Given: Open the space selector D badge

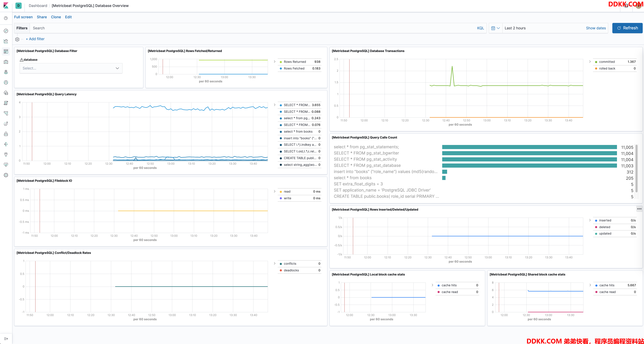Looking at the screenshot, I should [18, 6].
